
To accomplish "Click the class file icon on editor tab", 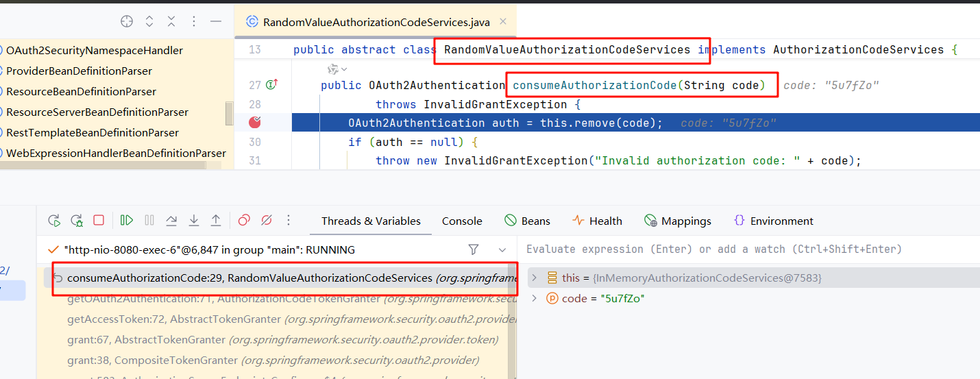I will point(252,22).
